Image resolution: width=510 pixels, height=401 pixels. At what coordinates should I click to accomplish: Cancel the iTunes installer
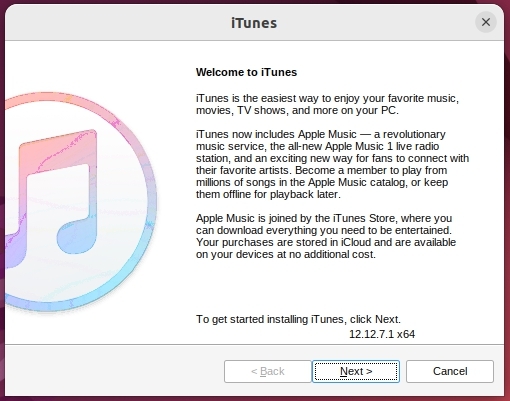pos(450,371)
